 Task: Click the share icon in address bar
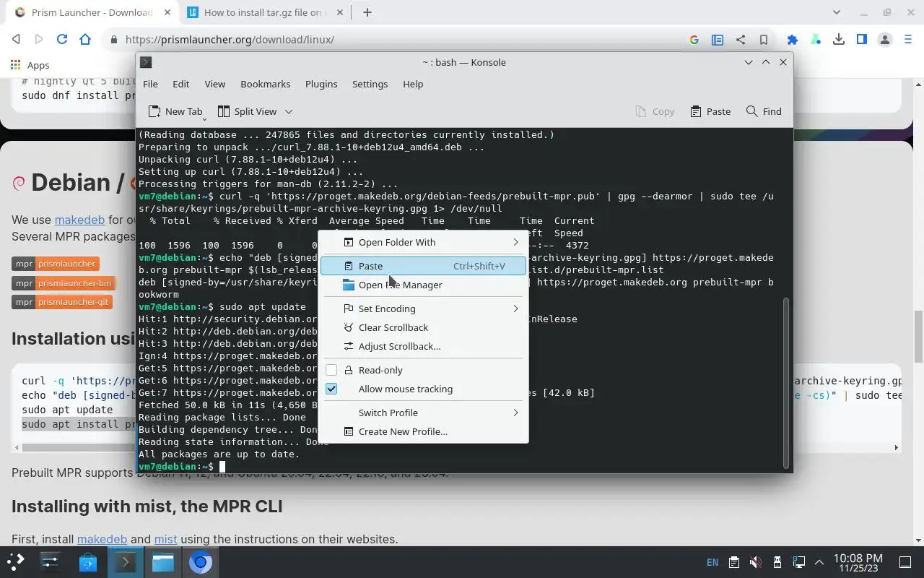tap(741, 40)
